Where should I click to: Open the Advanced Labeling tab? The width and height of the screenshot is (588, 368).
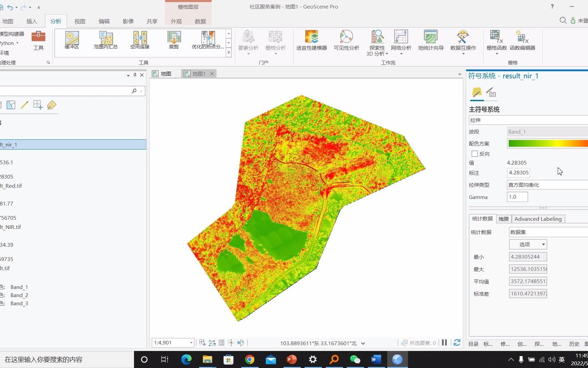(x=538, y=219)
